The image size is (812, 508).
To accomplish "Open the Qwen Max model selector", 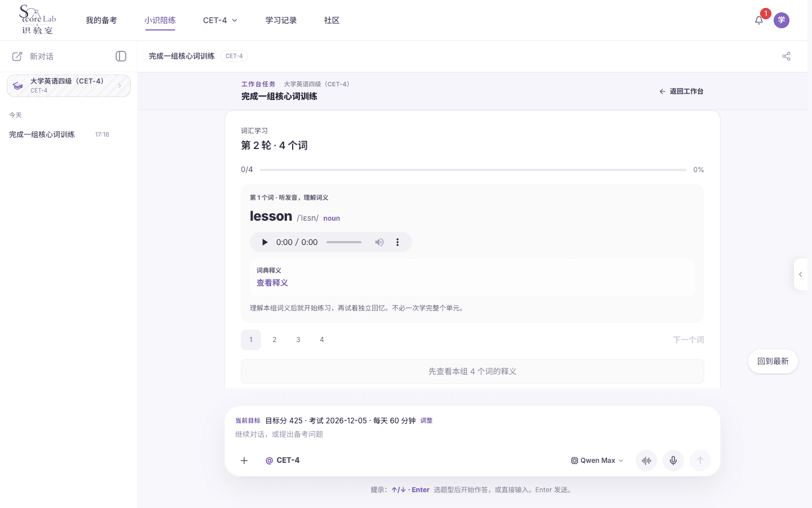I will (597, 461).
